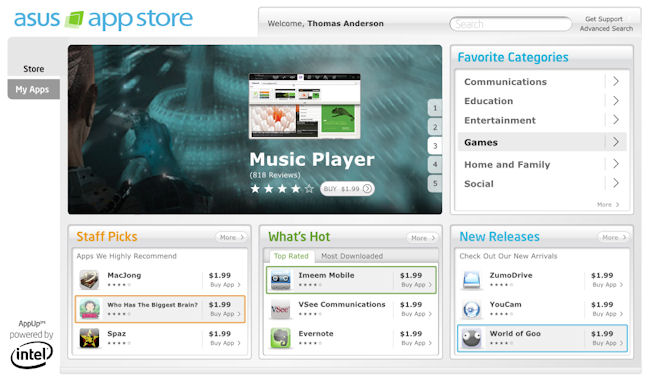Expand the Communications category chevron
The height and width of the screenshot is (381, 650).
coord(616,81)
